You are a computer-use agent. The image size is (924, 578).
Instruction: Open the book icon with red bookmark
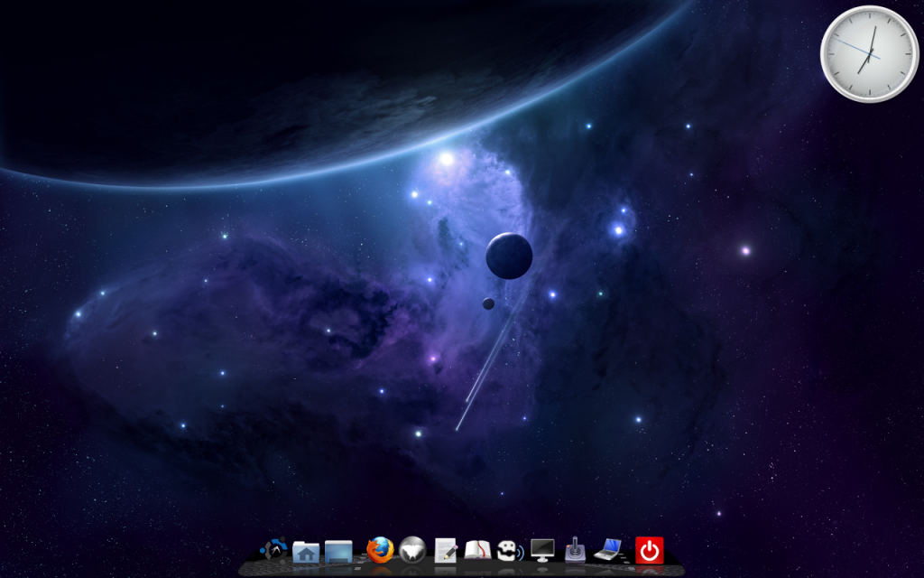(477, 549)
